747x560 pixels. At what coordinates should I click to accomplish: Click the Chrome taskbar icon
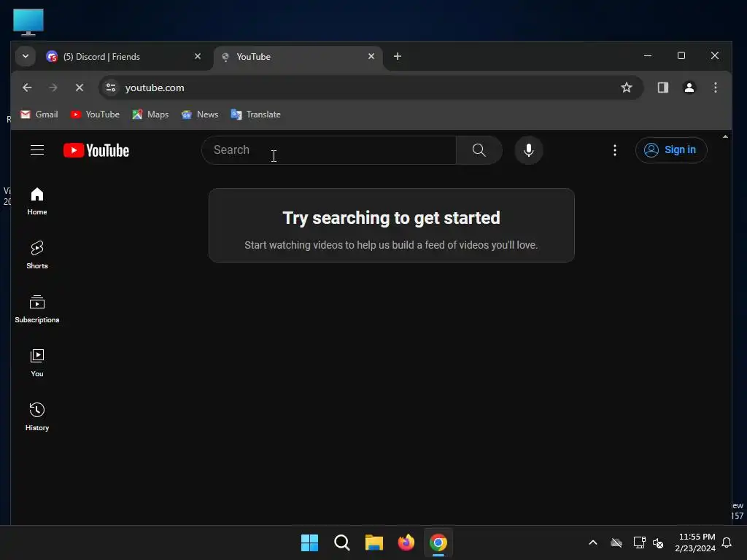click(438, 542)
